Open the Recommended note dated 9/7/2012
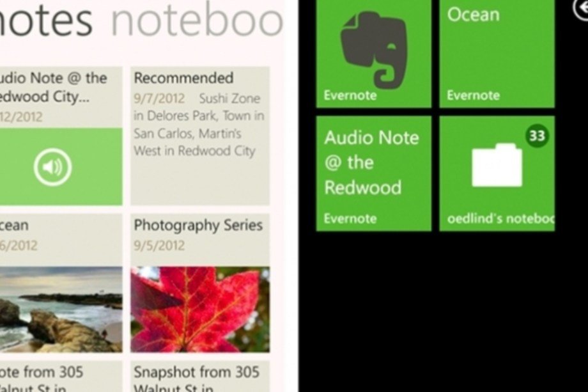Screen dimensions: 588x392 point(200,136)
